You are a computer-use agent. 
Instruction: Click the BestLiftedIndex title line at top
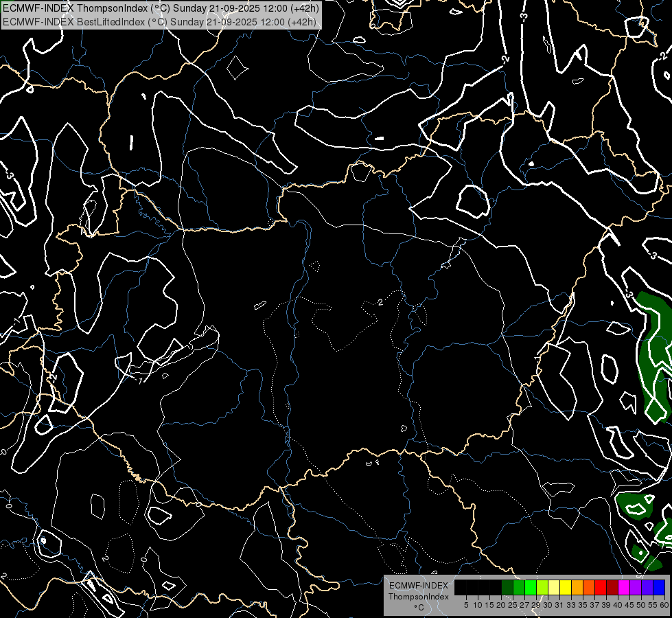159,21
